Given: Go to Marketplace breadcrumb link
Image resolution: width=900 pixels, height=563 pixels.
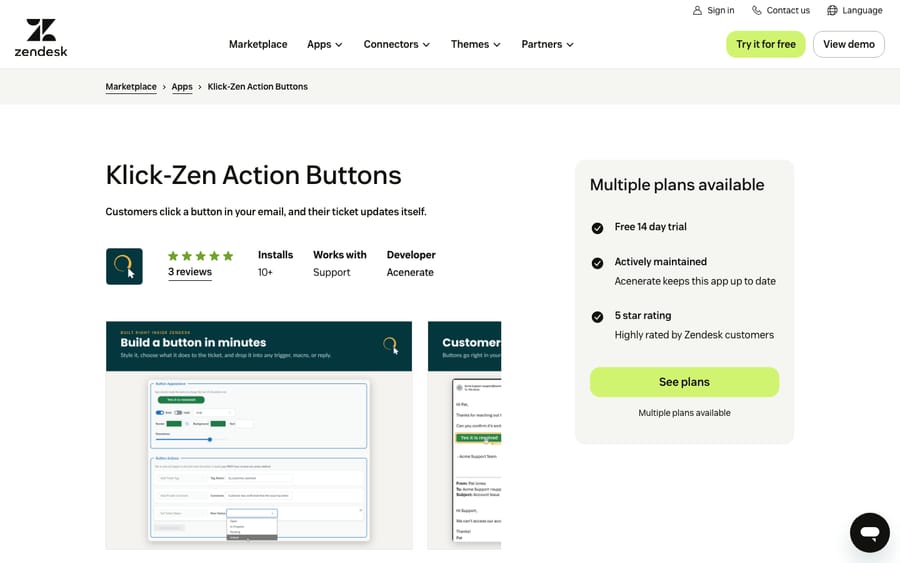Looking at the screenshot, I should point(131,87).
